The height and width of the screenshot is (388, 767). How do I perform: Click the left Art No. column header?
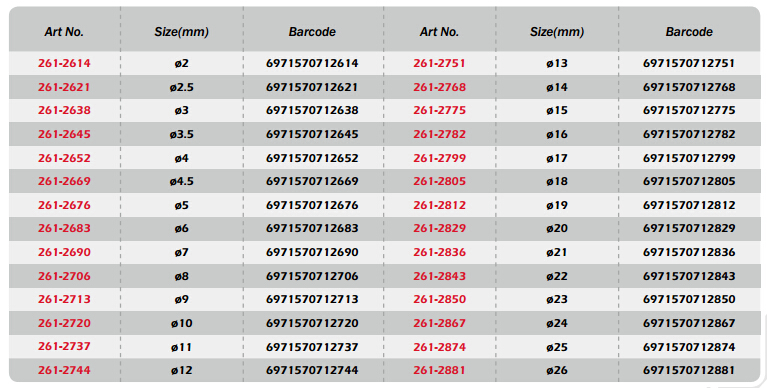point(64,32)
